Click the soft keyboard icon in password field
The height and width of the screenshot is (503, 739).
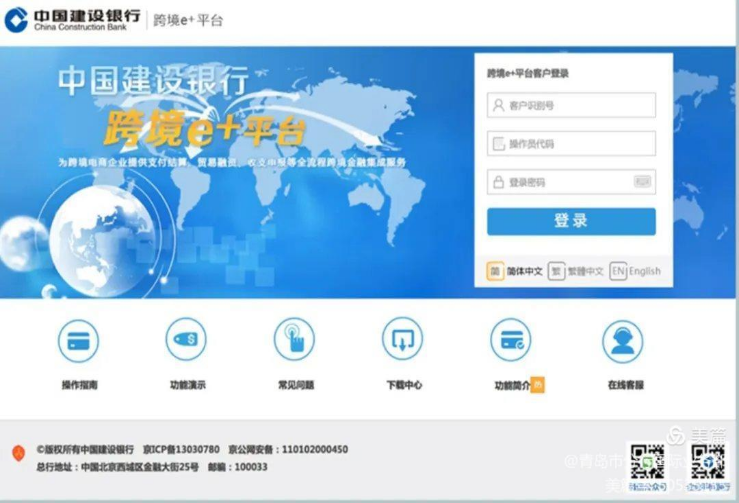pyautogui.click(x=642, y=181)
